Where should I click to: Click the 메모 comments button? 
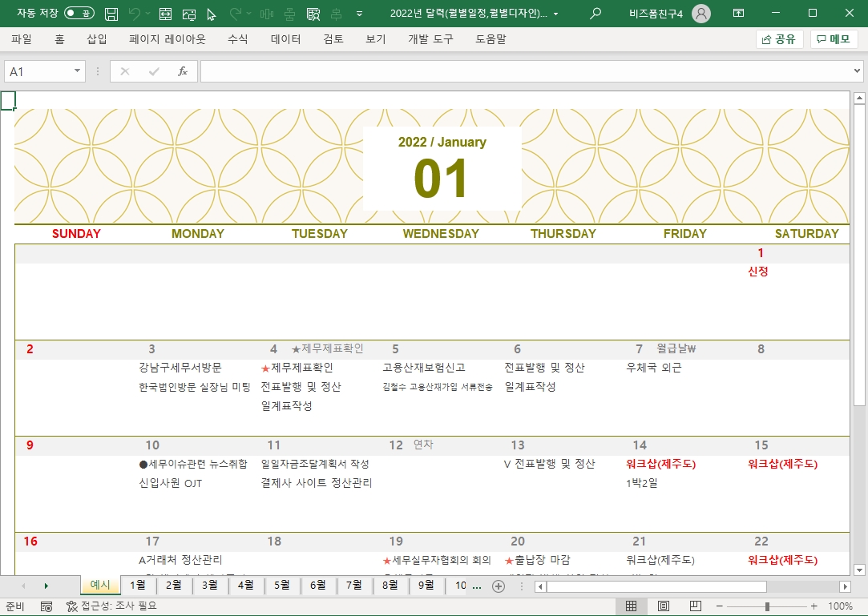coord(834,39)
